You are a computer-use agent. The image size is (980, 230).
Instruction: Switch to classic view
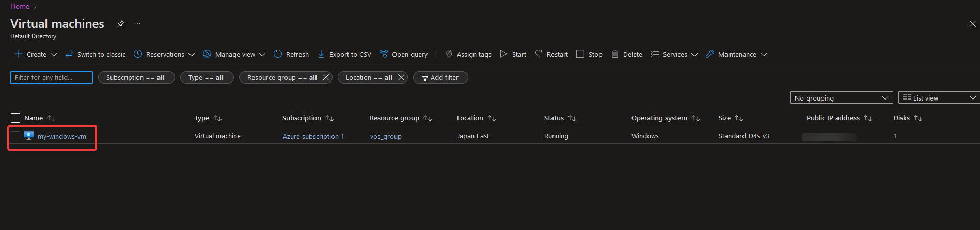96,54
